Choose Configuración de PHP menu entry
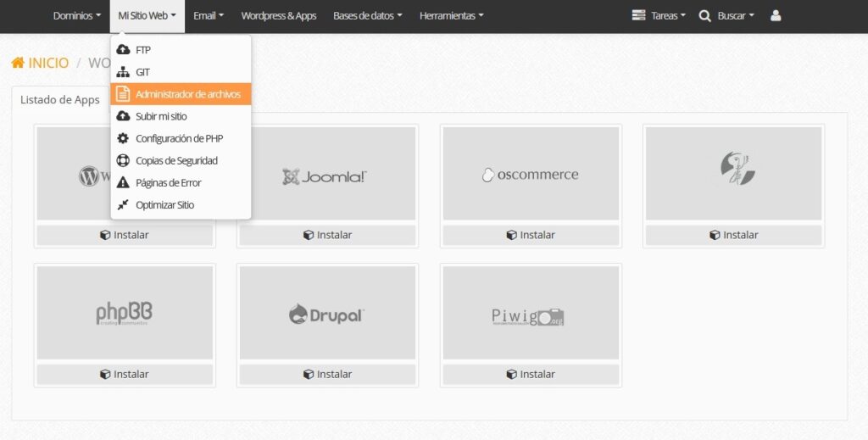 (181, 138)
